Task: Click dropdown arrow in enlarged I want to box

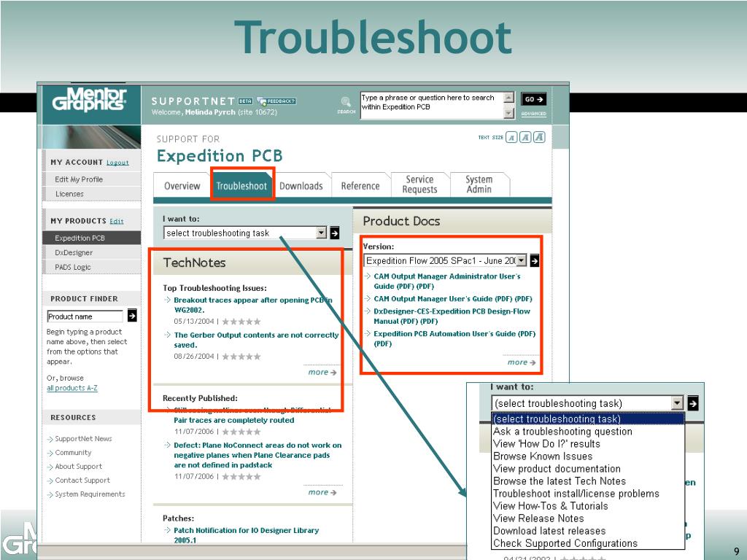Action: 678,402
